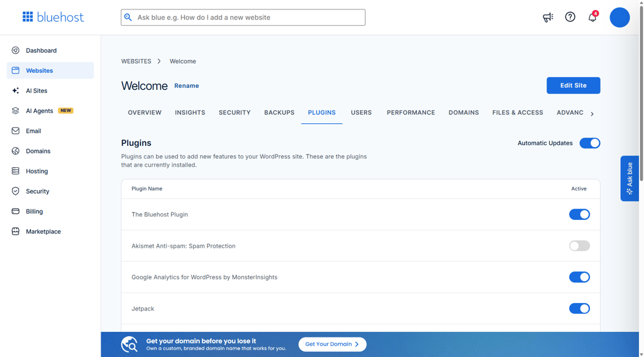Click the Email envelope icon

click(16, 131)
